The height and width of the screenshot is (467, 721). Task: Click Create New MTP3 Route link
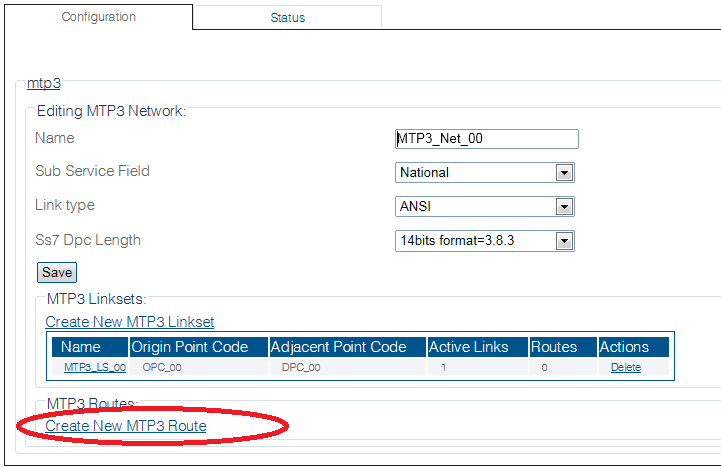[x=126, y=426]
